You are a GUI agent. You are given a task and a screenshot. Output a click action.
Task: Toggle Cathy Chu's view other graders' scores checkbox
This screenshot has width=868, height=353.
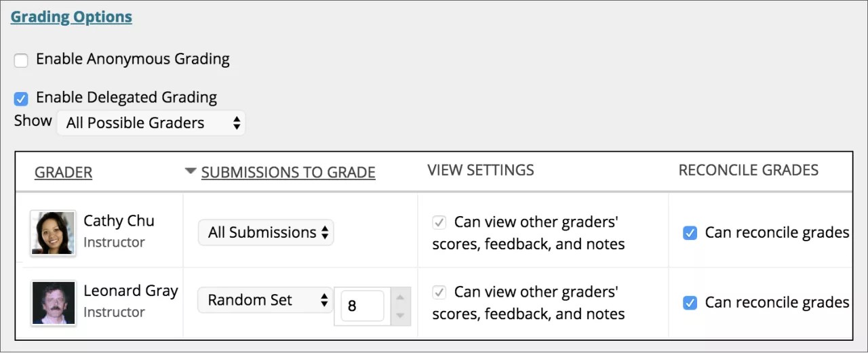(439, 222)
